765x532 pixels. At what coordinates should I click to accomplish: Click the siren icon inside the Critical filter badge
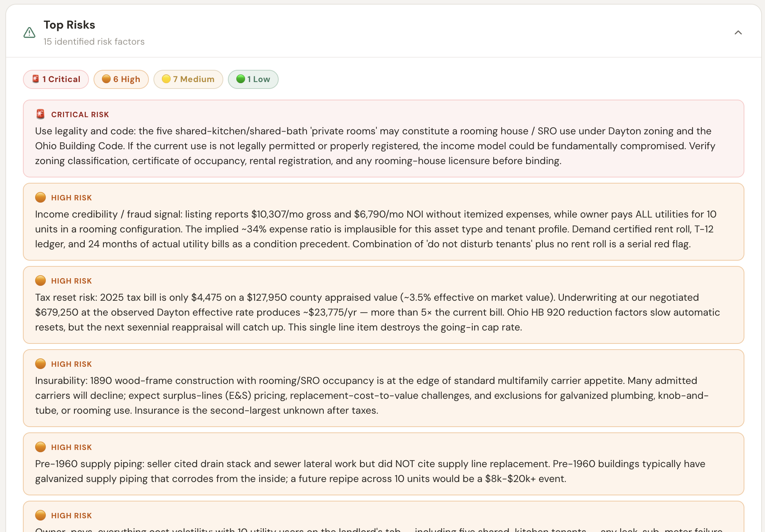(36, 79)
